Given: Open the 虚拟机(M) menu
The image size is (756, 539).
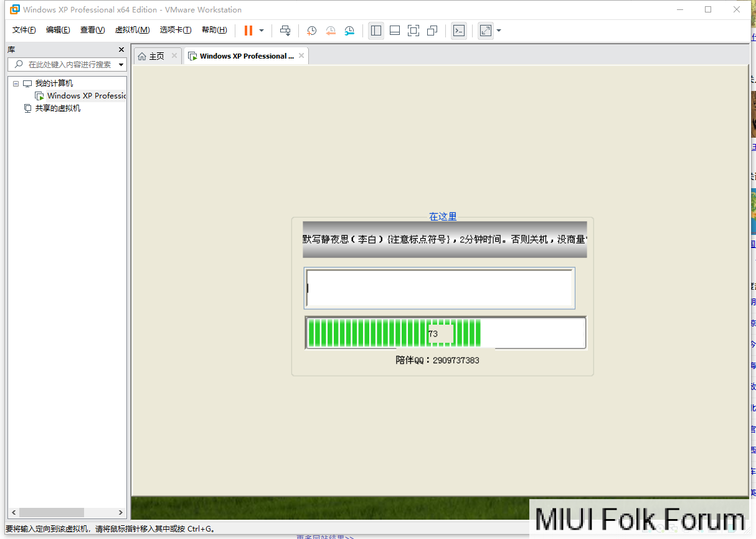Looking at the screenshot, I should tap(132, 30).
